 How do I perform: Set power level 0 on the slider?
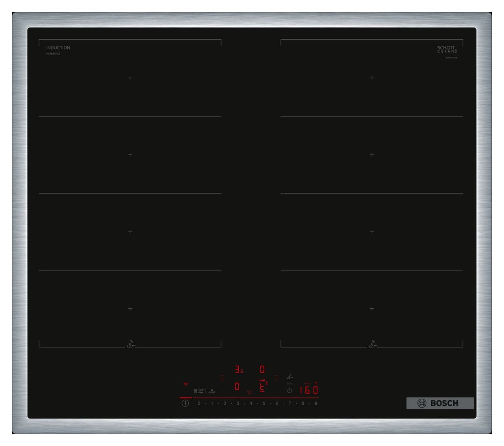[x=199, y=403]
